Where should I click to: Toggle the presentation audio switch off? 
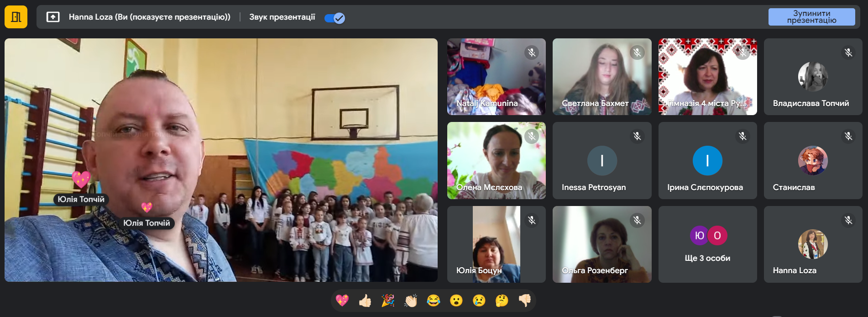point(335,18)
